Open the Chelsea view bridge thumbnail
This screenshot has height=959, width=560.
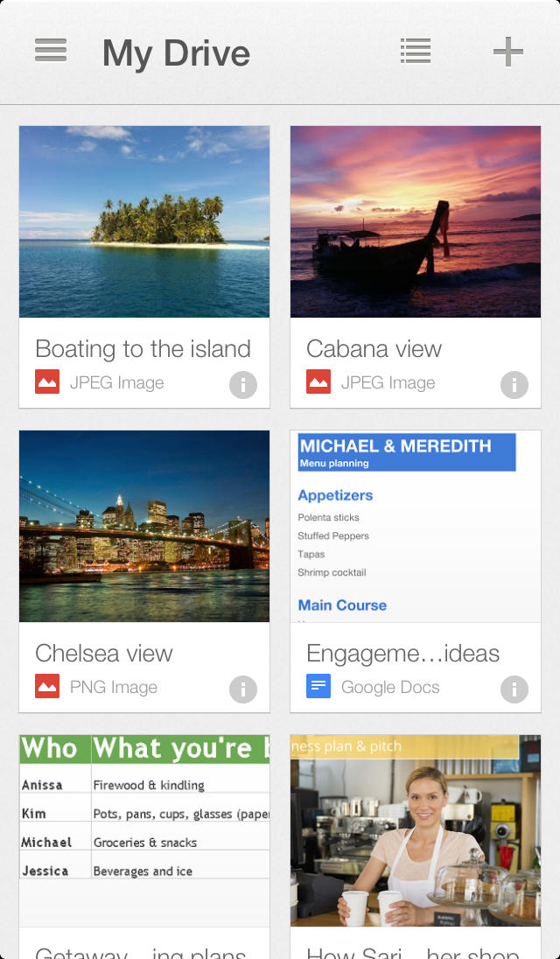tap(143, 526)
